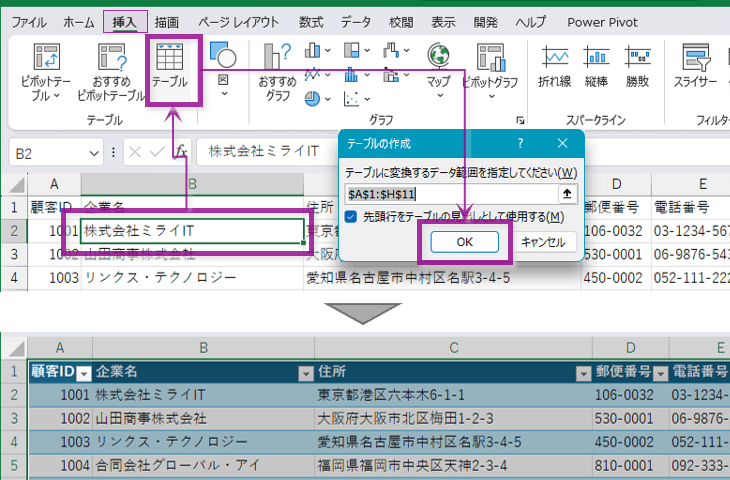Insert a hierarchy chart
The image size is (730, 480).
(x=351, y=50)
